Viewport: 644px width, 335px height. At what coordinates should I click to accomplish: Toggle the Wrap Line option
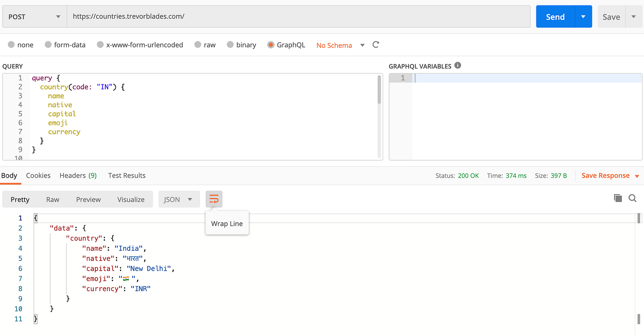pos(213,199)
